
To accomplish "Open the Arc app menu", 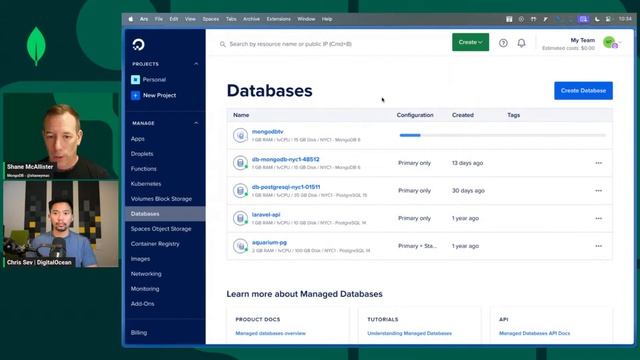I will click(x=144, y=19).
